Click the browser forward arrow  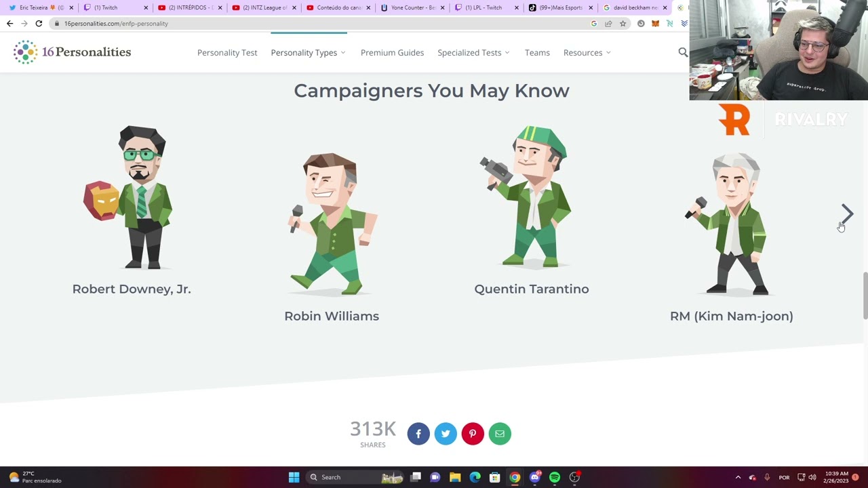[24, 24]
